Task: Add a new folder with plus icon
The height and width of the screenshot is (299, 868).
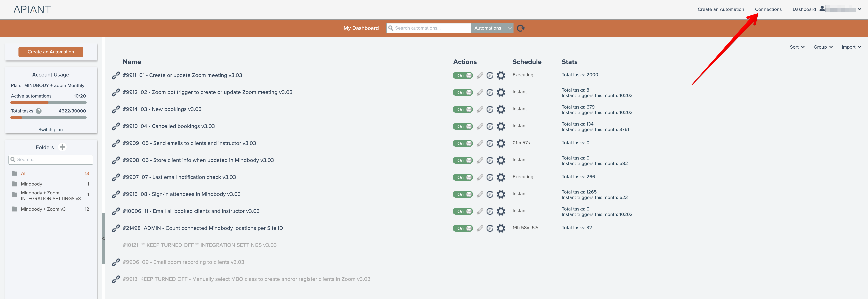Action: (62, 147)
